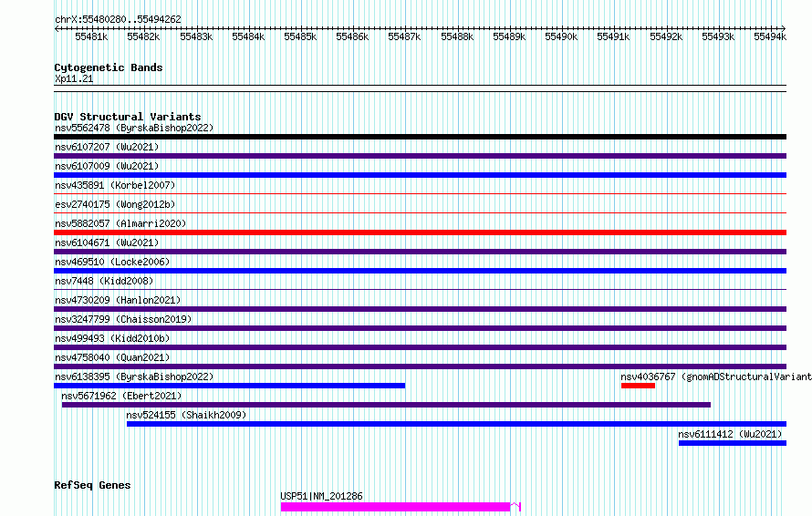This screenshot has height=516, width=812.
Task: Open nsv6138395 (ByrskaBishop2022) variant label
Action: (x=134, y=377)
